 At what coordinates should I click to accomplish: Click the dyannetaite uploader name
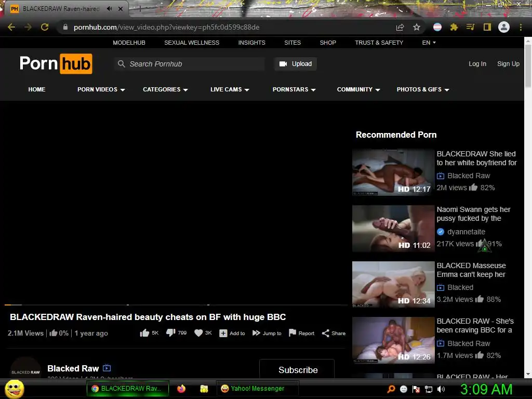(x=466, y=232)
